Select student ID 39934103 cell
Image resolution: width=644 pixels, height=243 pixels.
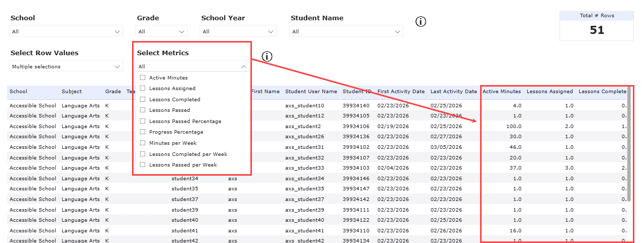tap(356, 168)
